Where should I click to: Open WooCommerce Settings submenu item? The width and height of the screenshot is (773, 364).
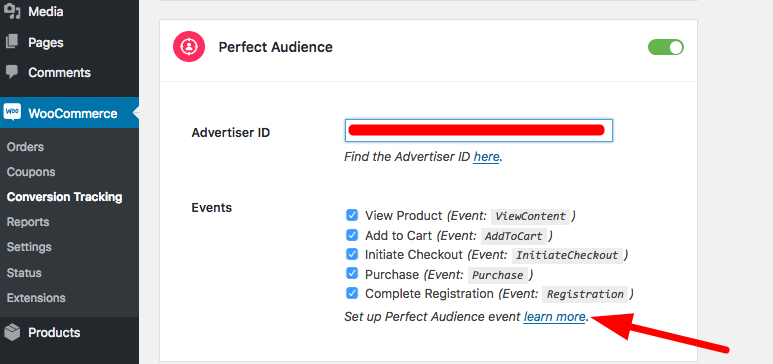click(29, 247)
